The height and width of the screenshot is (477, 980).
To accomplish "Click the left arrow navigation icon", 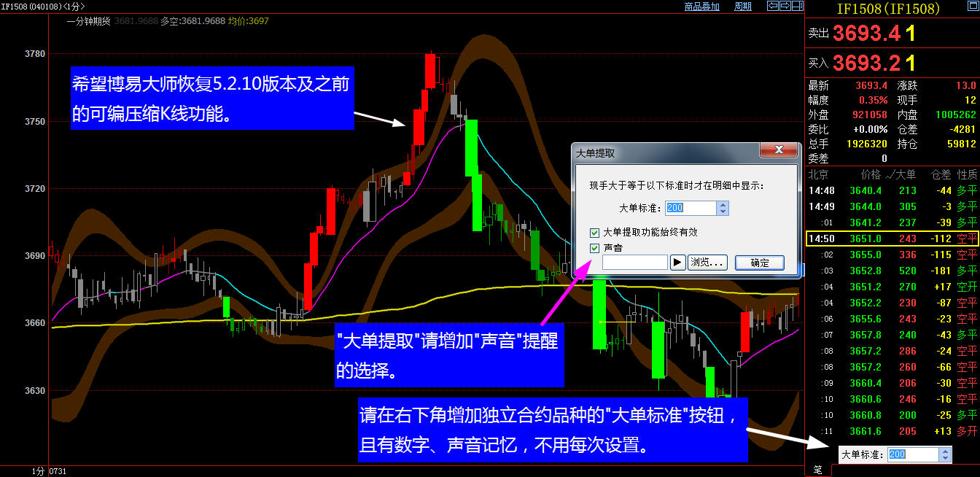I will click(773, 6).
